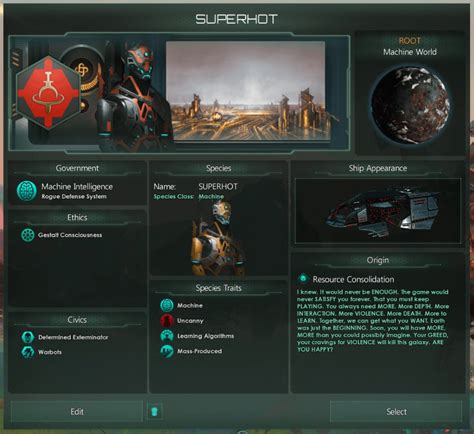Open the Edit empire button
The width and height of the screenshot is (474, 434).
[x=77, y=412]
